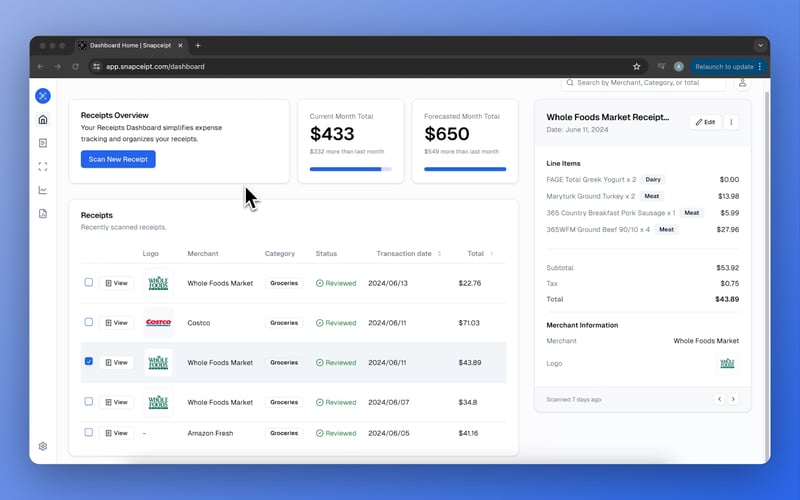Check the box for the Costco receipt

click(89, 322)
